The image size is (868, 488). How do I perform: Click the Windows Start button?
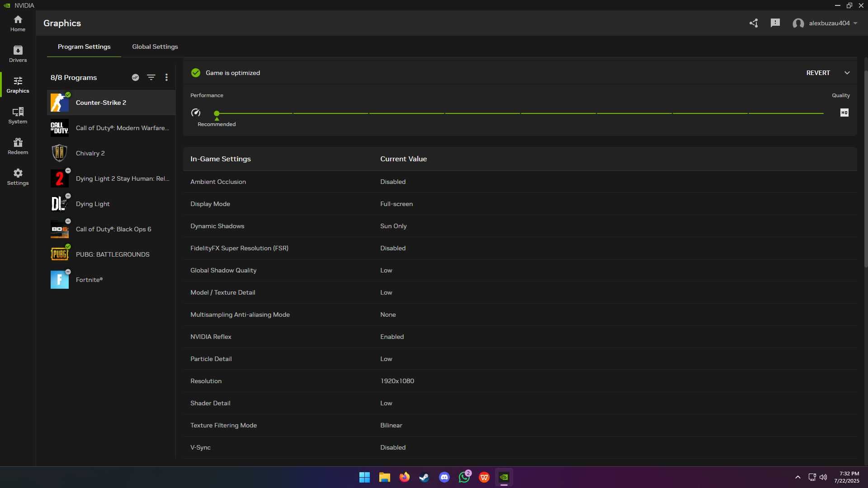[364, 477]
